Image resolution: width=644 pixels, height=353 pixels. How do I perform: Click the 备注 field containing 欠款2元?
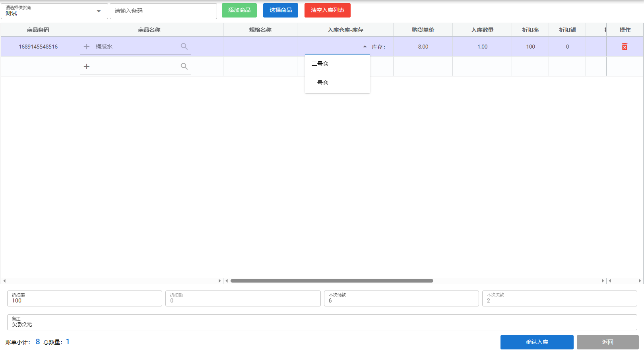[322, 322]
